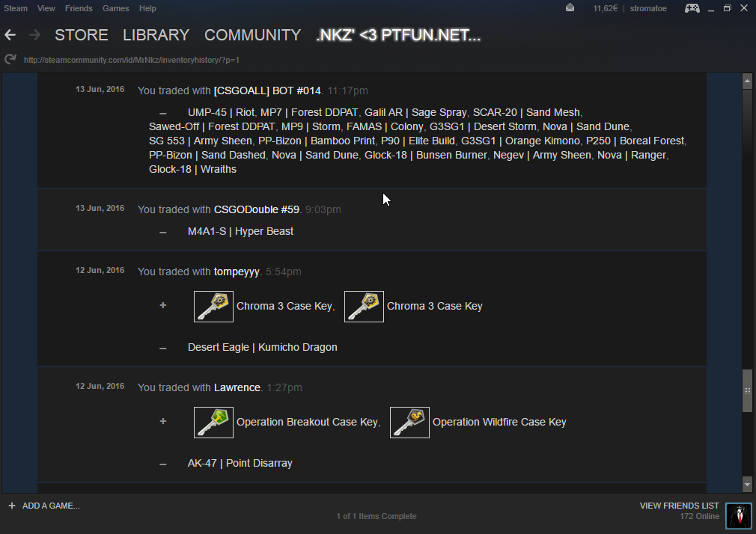756x534 pixels.
Task: Open the COMMUNITY tab
Action: [x=252, y=35]
